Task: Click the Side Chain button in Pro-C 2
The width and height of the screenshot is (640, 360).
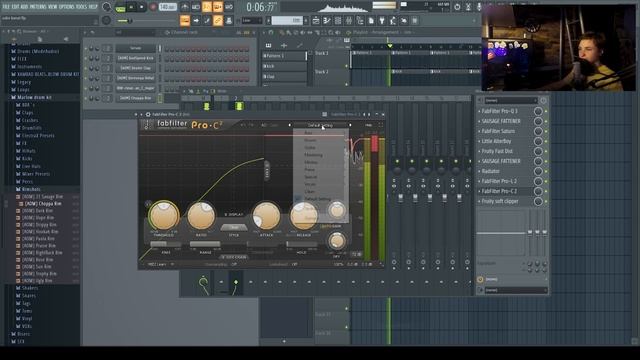Action: point(234,257)
